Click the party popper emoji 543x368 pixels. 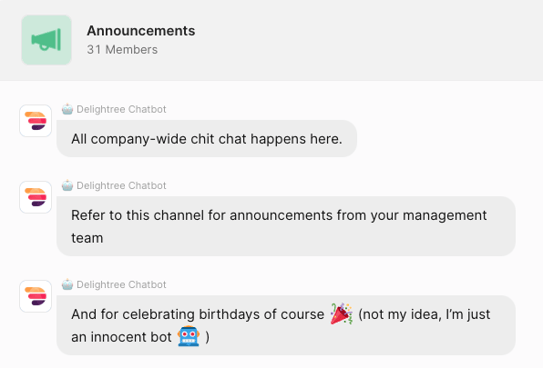click(341, 314)
